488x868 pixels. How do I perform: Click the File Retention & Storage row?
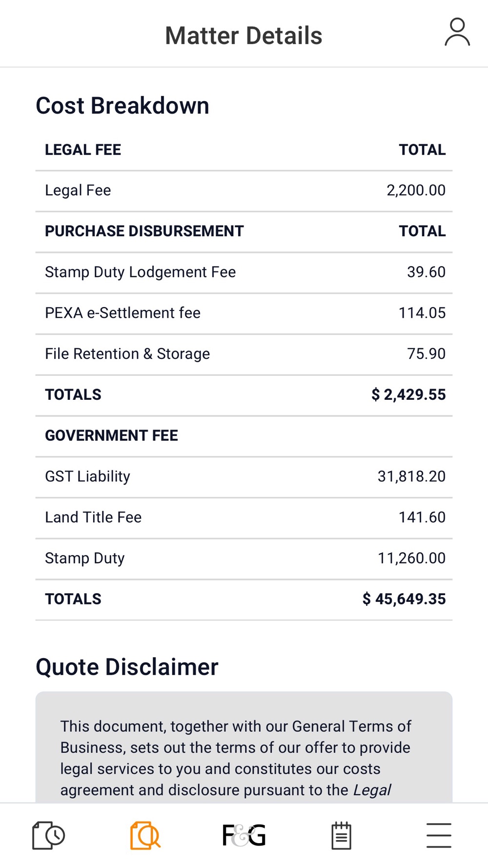244,354
